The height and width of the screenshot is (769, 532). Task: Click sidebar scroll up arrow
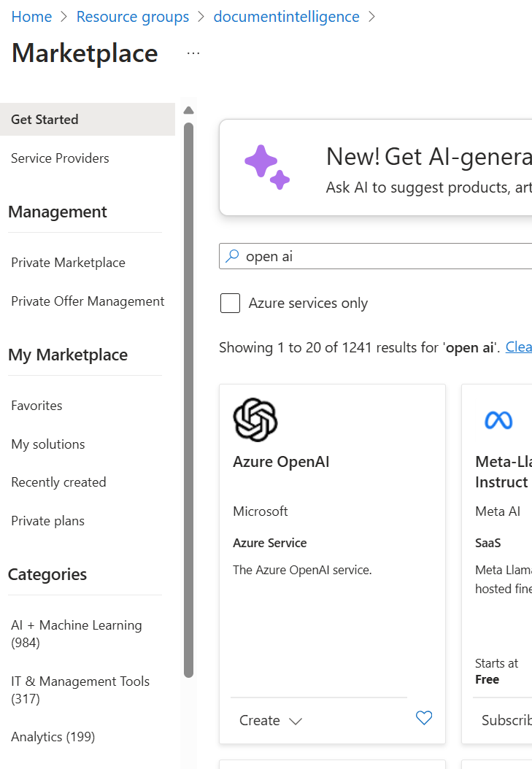pos(189,110)
